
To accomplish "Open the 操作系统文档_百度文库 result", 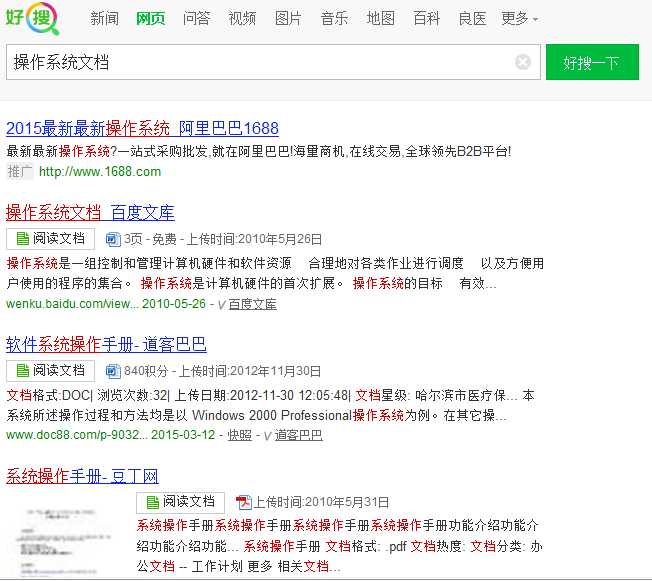I will [90, 213].
